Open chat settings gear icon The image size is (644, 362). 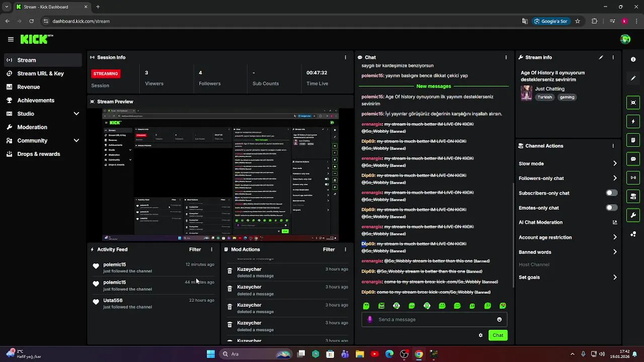pos(480,335)
